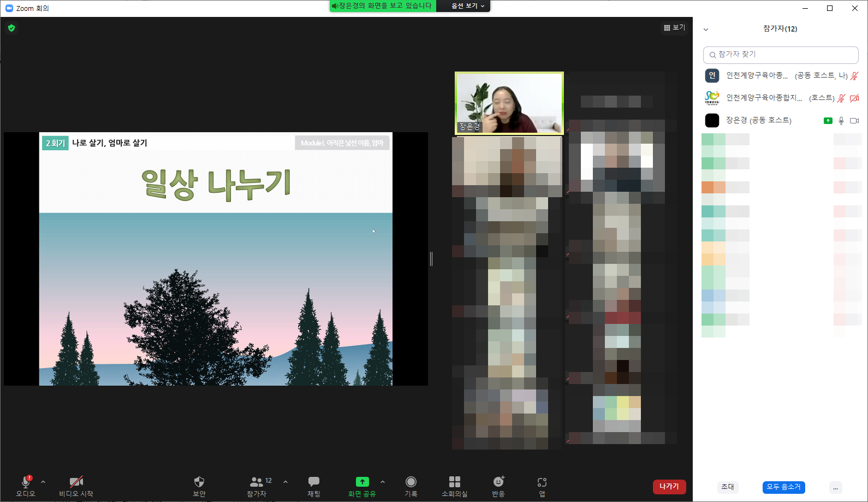This screenshot has width=868, height=502.
Task: Open the Apps (앱) icon
Action: coord(542,486)
